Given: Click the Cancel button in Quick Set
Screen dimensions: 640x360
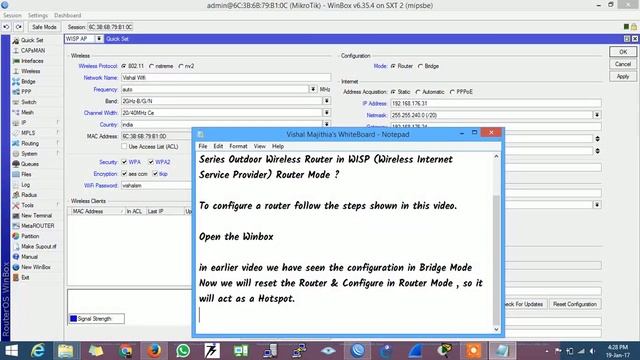Looking at the screenshot, I should [623, 64].
